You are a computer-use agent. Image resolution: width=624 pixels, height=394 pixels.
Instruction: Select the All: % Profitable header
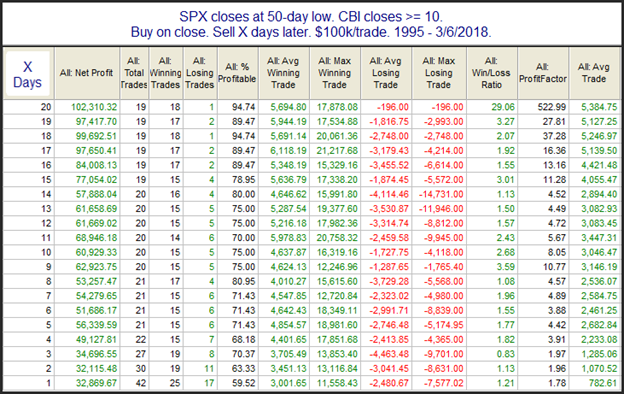[x=238, y=73]
